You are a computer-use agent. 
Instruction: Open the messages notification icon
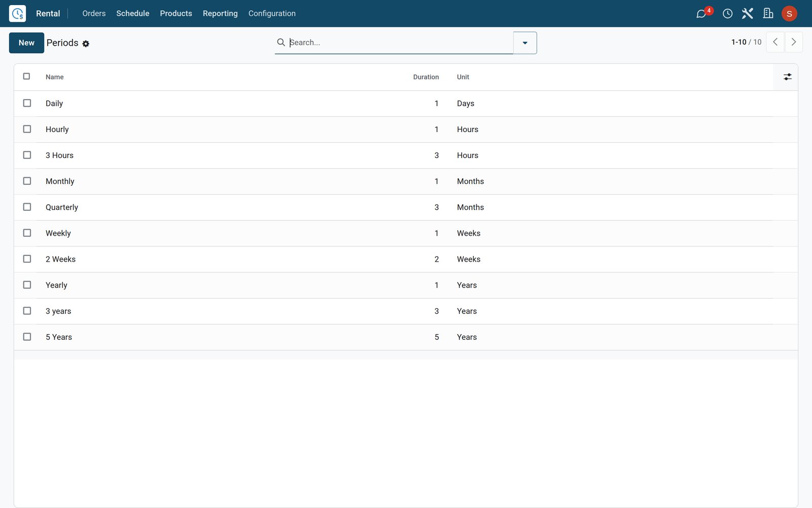702,14
